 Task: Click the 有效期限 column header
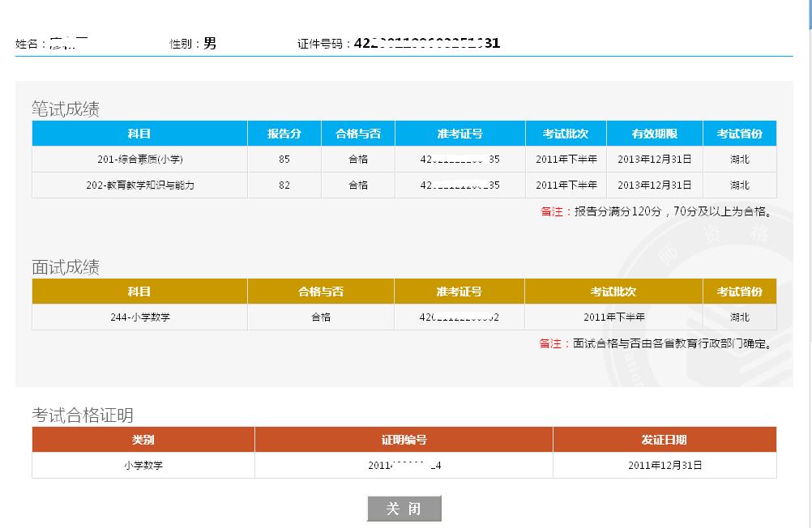(654, 133)
